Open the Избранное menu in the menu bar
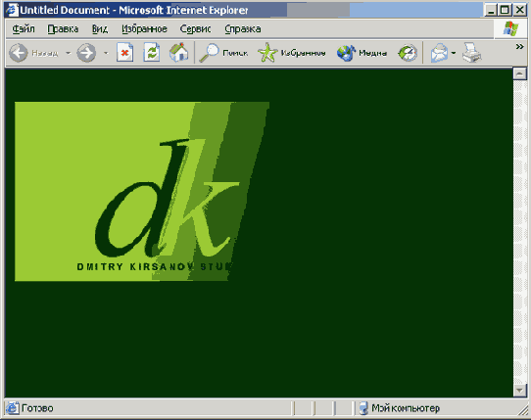 click(145, 29)
